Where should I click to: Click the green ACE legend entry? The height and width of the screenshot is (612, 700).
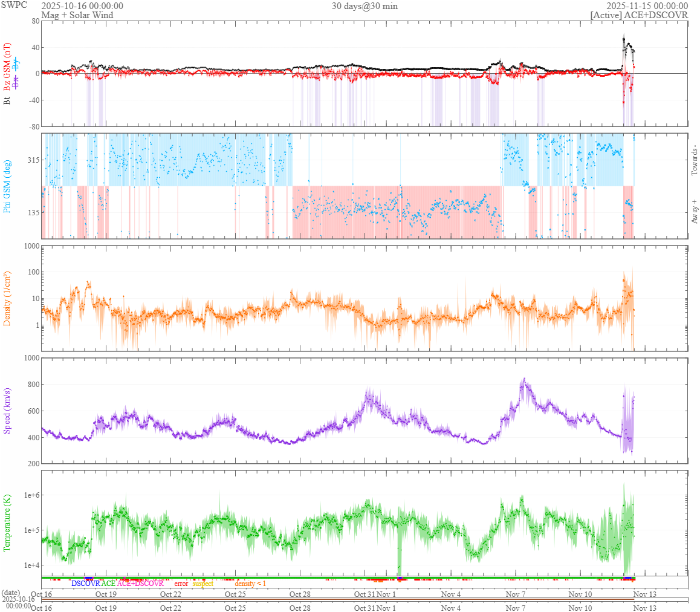pyautogui.click(x=108, y=584)
